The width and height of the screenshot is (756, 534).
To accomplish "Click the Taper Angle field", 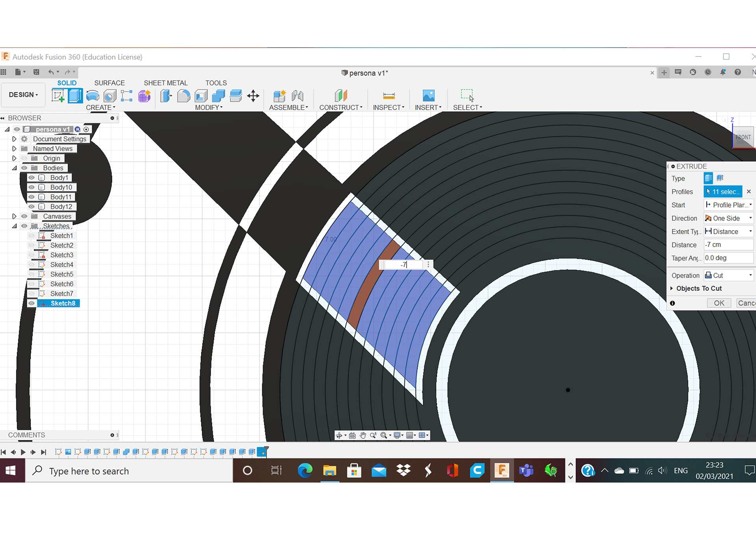I will [x=728, y=258].
